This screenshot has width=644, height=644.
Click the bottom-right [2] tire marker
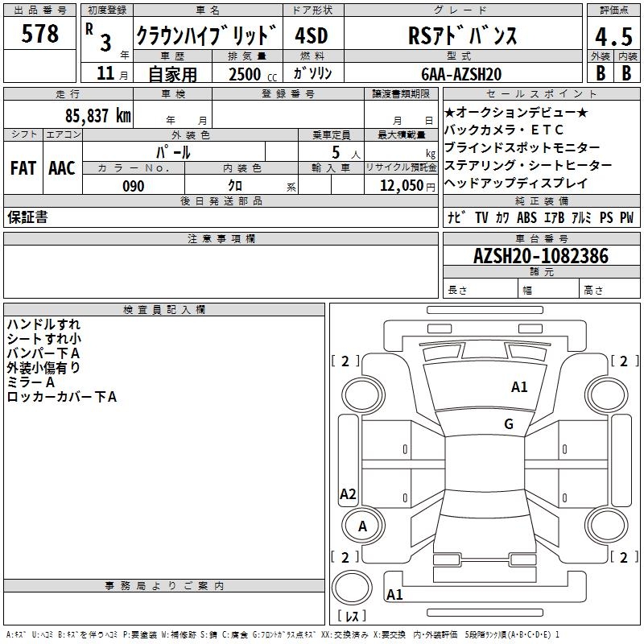(x=620, y=557)
